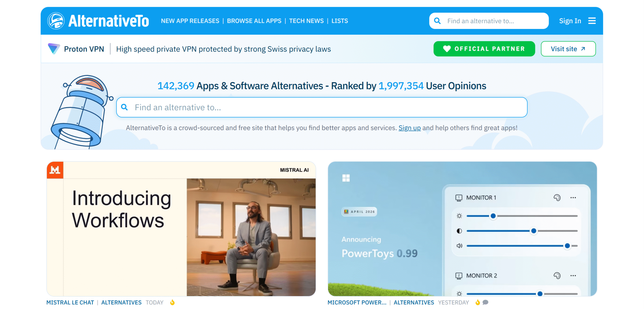644x309 pixels.
Task: Go to Browse All Apps
Action: pyautogui.click(x=254, y=21)
